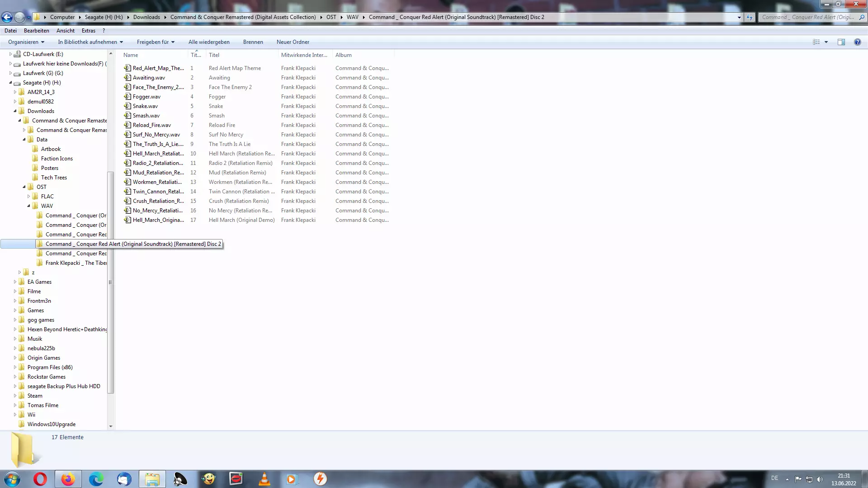The image size is (868, 488).
Task: Select Frank Klepacki _ The Tiber folder
Action: (76, 263)
